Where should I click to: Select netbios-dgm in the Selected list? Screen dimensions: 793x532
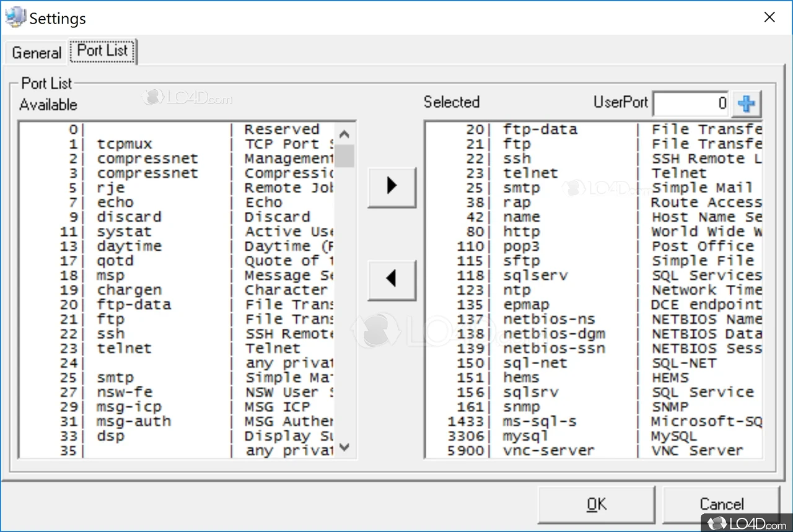(x=594, y=334)
